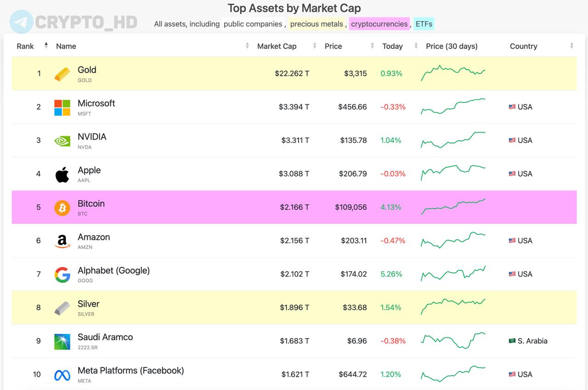The width and height of the screenshot is (588, 390).
Task: Click the Saudi Aramco logo icon
Action: (x=62, y=341)
